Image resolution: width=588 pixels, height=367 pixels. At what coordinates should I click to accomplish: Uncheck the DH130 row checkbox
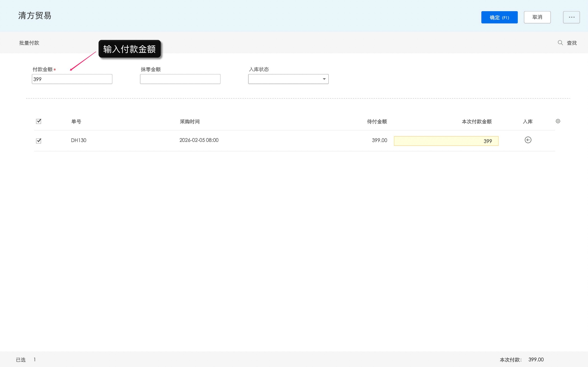pos(39,141)
